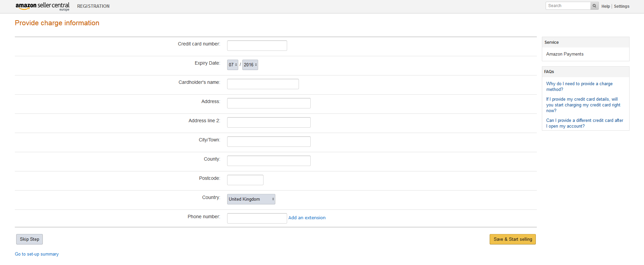
Task: Go to set-up summary link
Action: (x=37, y=254)
